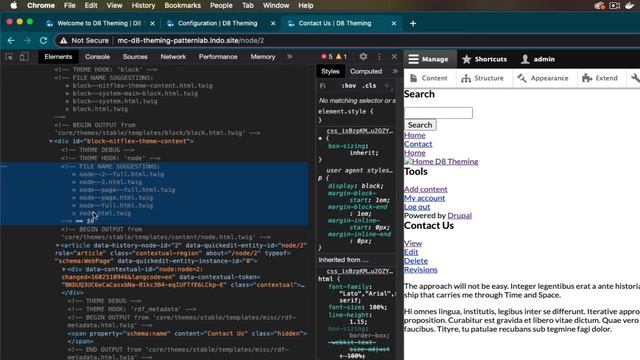Image resolution: width=640 pixels, height=360 pixels.
Task: Show more DevTools panel tabs
Action: [x=289, y=57]
